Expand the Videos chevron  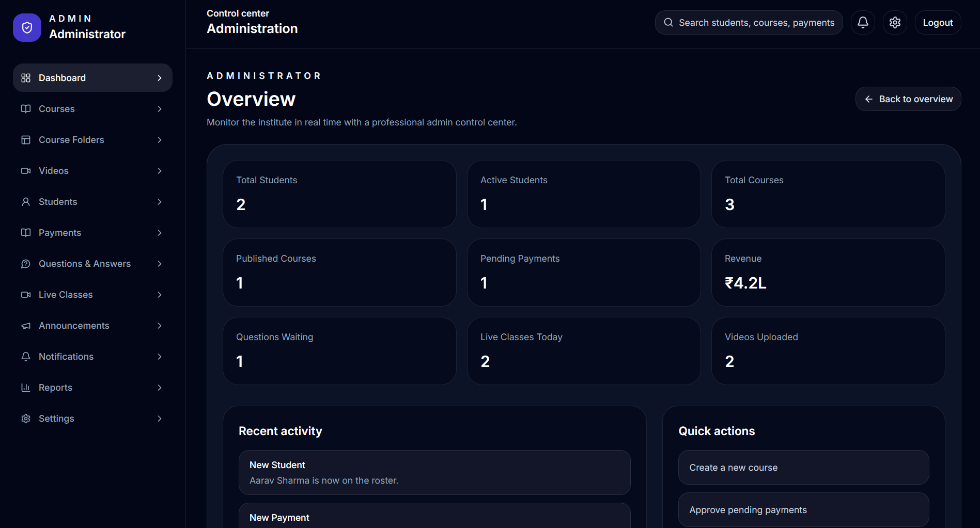point(160,171)
